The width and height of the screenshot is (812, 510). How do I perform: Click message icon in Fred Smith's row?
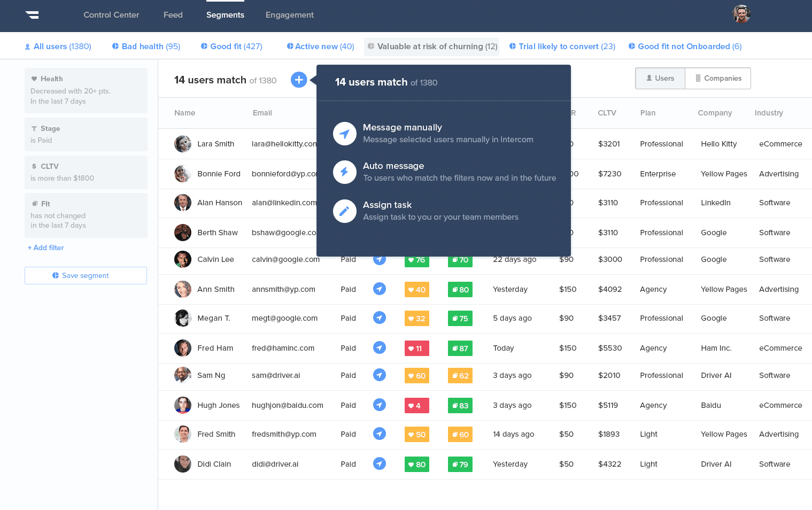click(380, 434)
